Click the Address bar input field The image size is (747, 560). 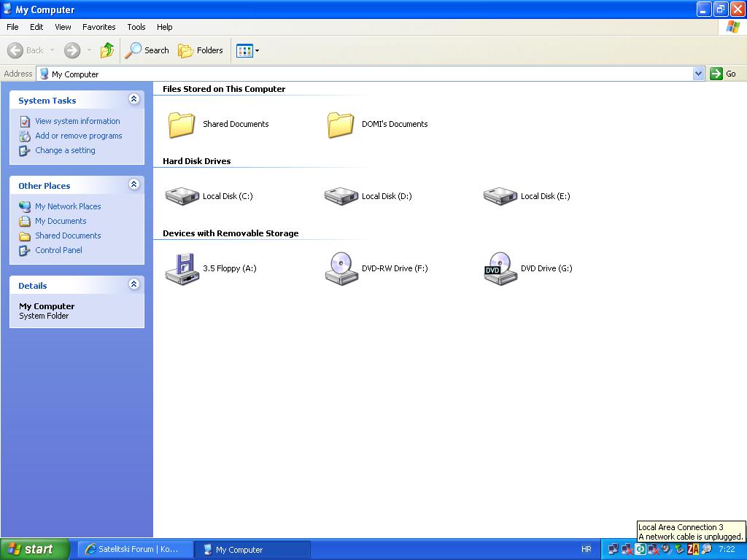(x=365, y=74)
